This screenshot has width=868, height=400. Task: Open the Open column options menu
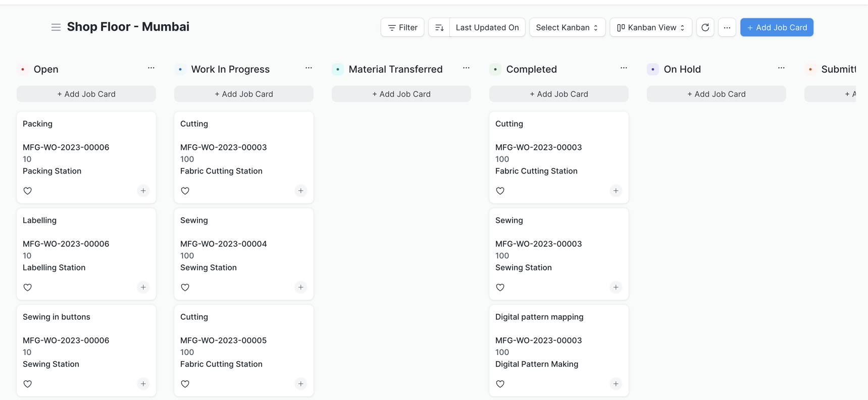[x=151, y=68]
